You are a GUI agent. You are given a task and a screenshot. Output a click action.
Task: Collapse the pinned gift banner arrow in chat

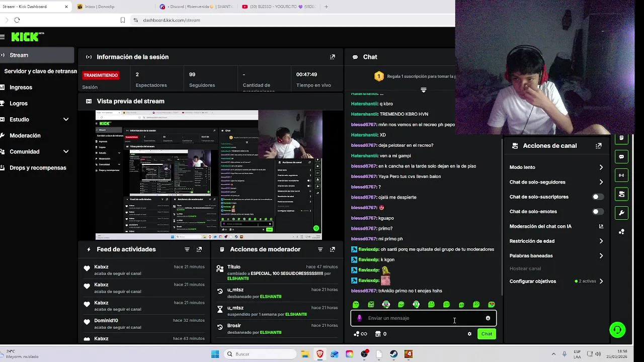tap(424, 90)
